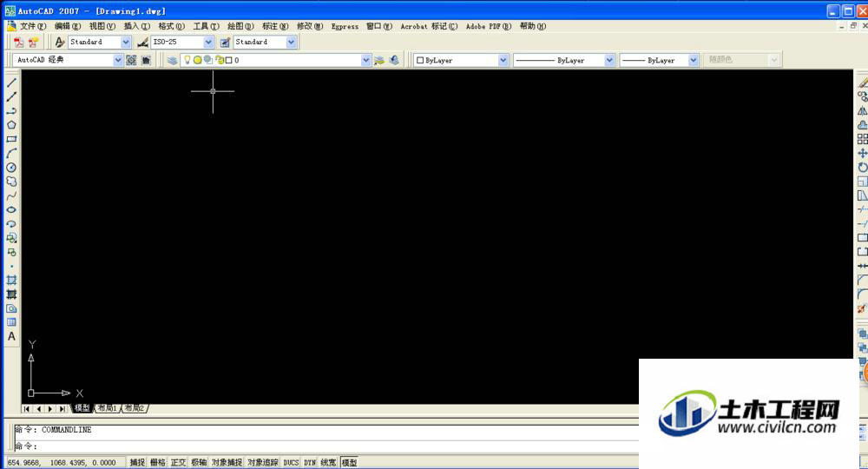Select the Table tool

(11, 322)
